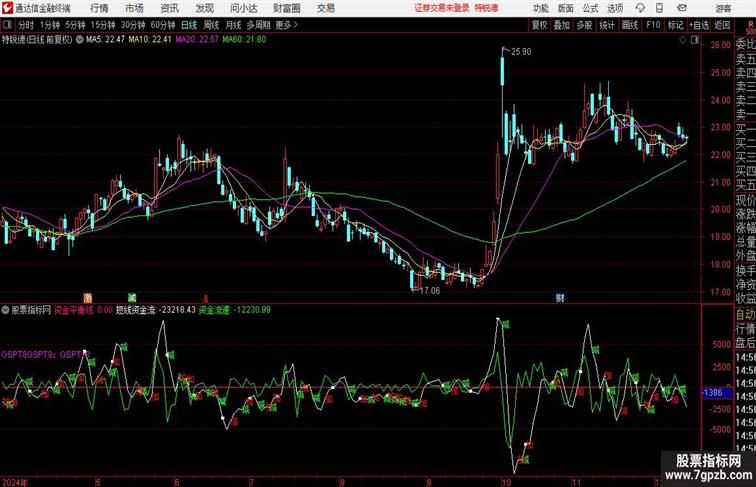This screenshot has height=487, width=756.
Task: Open the 多周期 multi-period view
Action: coord(258,25)
